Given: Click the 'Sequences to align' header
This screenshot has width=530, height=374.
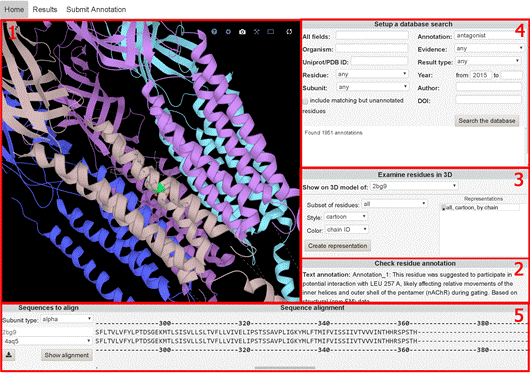Looking at the screenshot, I should pos(48,308).
